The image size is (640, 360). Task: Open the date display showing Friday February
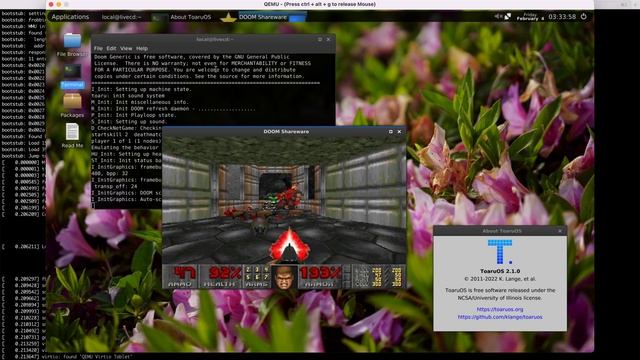click(x=530, y=17)
